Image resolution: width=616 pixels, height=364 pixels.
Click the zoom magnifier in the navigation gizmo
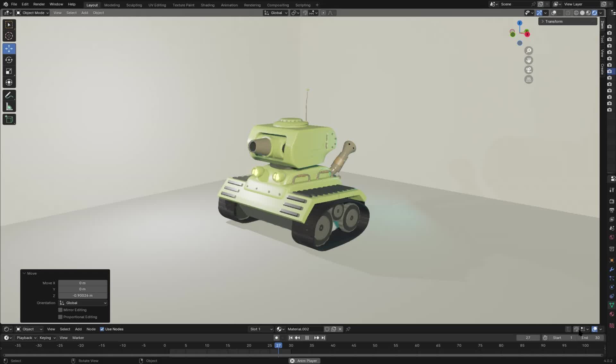[x=529, y=50]
